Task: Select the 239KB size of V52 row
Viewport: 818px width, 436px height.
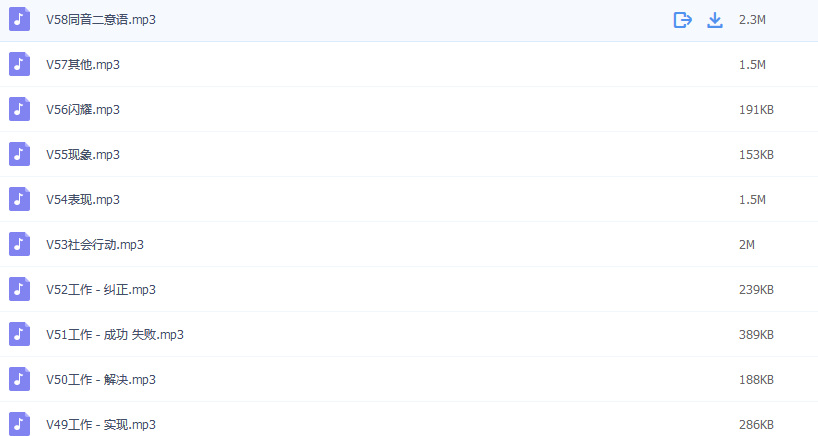Action: coord(756,290)
